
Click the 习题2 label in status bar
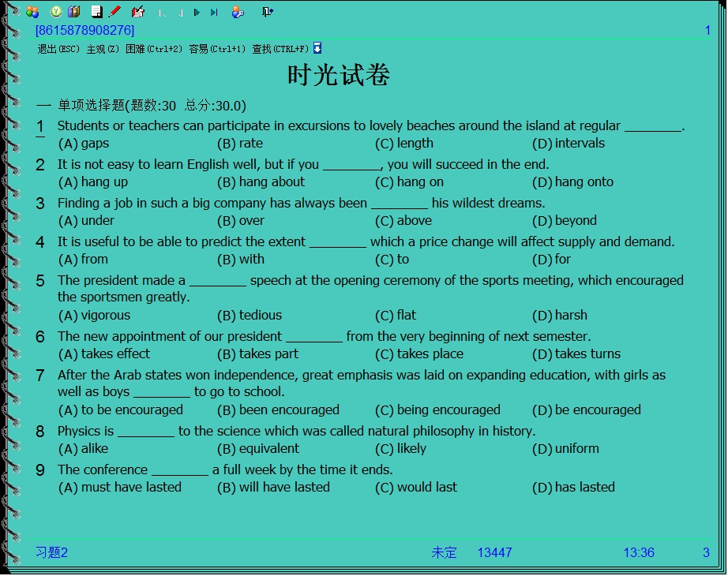(x=51, y=552)
